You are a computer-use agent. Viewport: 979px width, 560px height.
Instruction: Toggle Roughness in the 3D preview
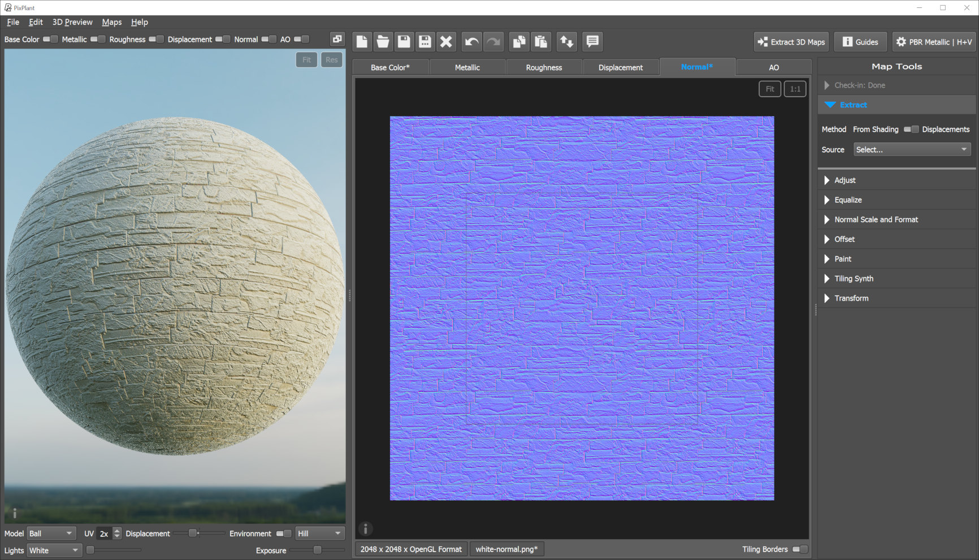pyautogui.click(x=156, y=39)
